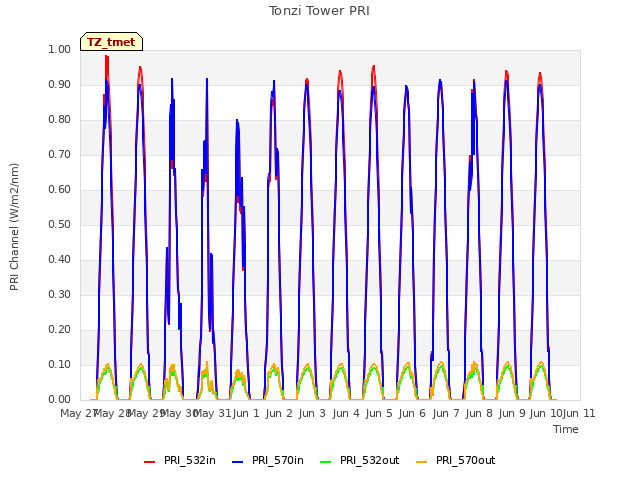Click the x-axis date Jun 5
This screenshot has width=640, height=480.
pos(379,413)
